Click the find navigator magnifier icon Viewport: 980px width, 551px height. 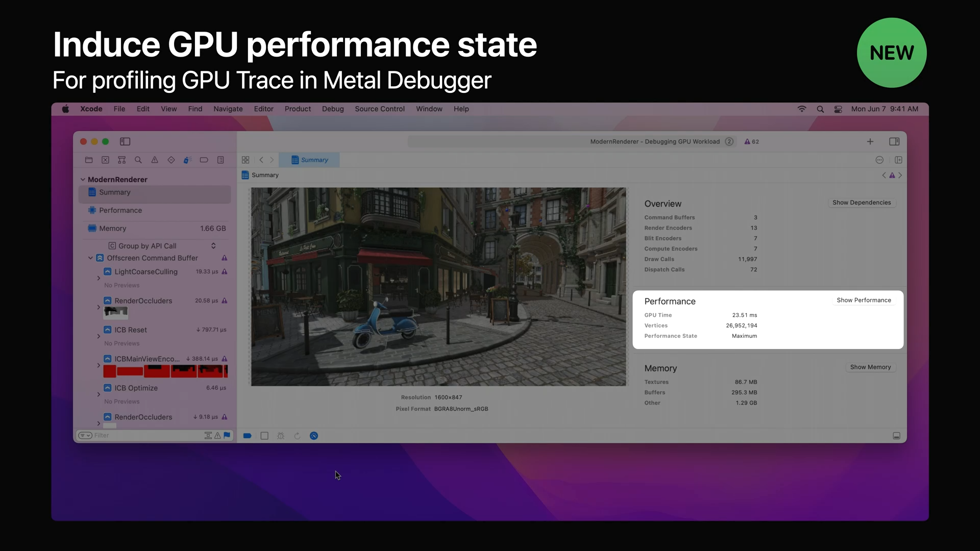click(x=138, y=160)
